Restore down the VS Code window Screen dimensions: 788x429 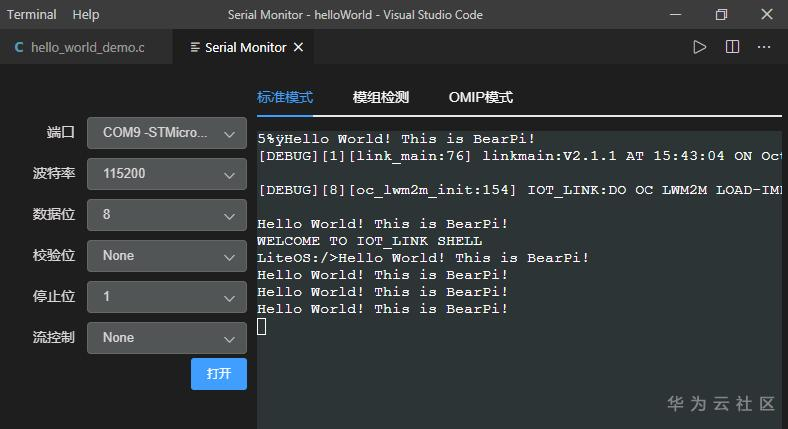pos(721,15)
